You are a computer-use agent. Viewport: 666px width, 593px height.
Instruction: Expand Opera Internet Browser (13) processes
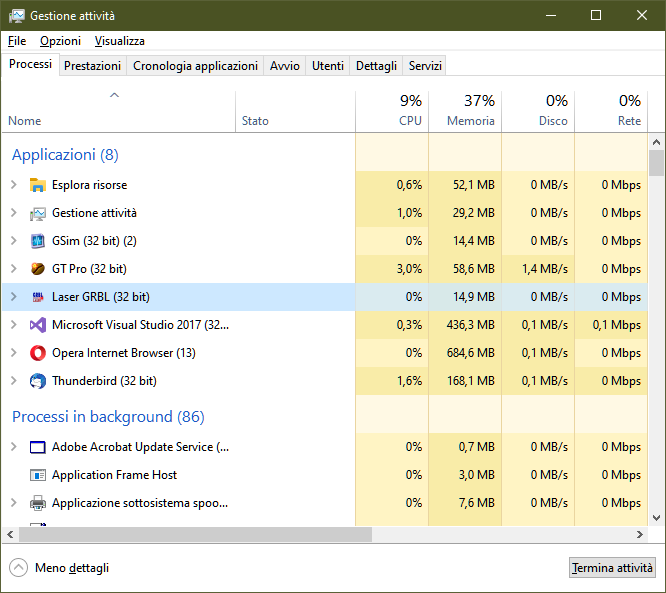(14, 353)
